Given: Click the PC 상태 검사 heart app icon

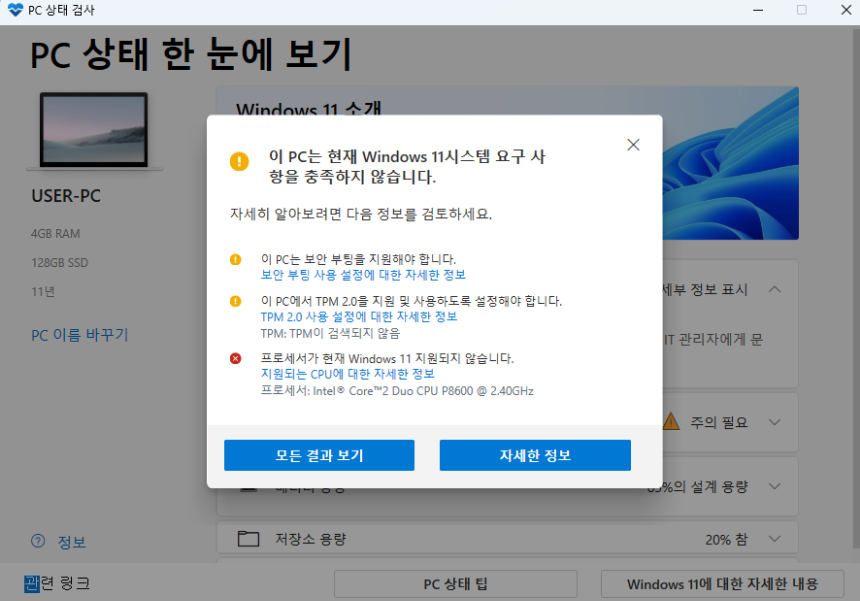Looking at the screenshot, I should pyautogui.click(x=15, y=10).
